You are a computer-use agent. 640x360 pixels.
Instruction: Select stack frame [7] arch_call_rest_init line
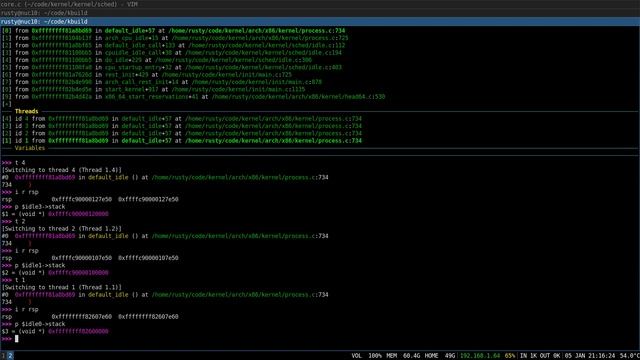[x=162, y=82]
